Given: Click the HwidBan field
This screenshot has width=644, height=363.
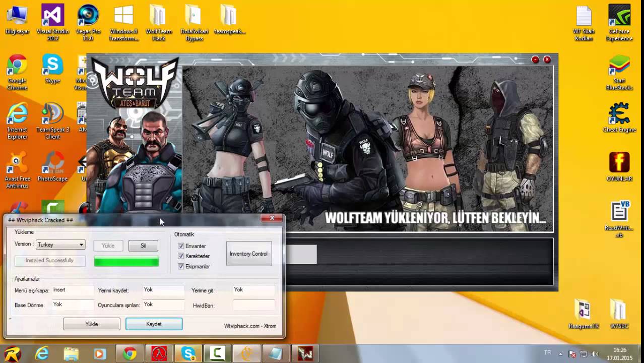Looking at the screenshot, I should pyautogui.click(x=254, y=305).
